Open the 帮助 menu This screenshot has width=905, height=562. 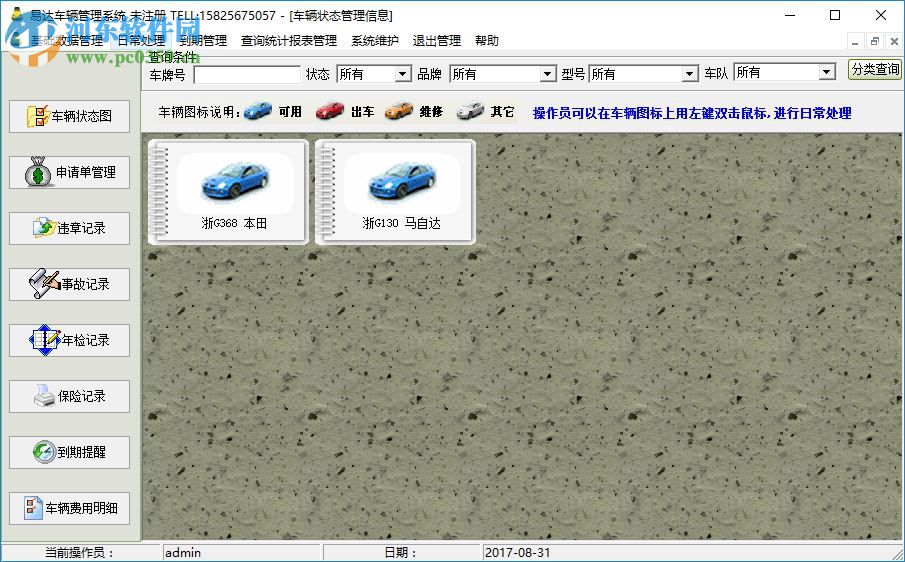click(x=487, y=40)
